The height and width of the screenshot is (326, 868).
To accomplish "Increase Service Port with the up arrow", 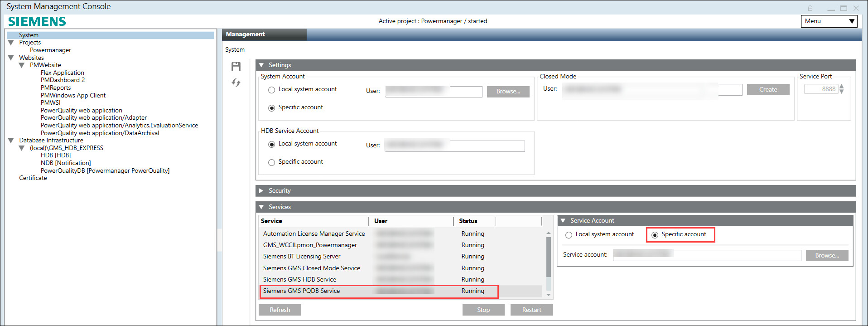I will [841, 87].
